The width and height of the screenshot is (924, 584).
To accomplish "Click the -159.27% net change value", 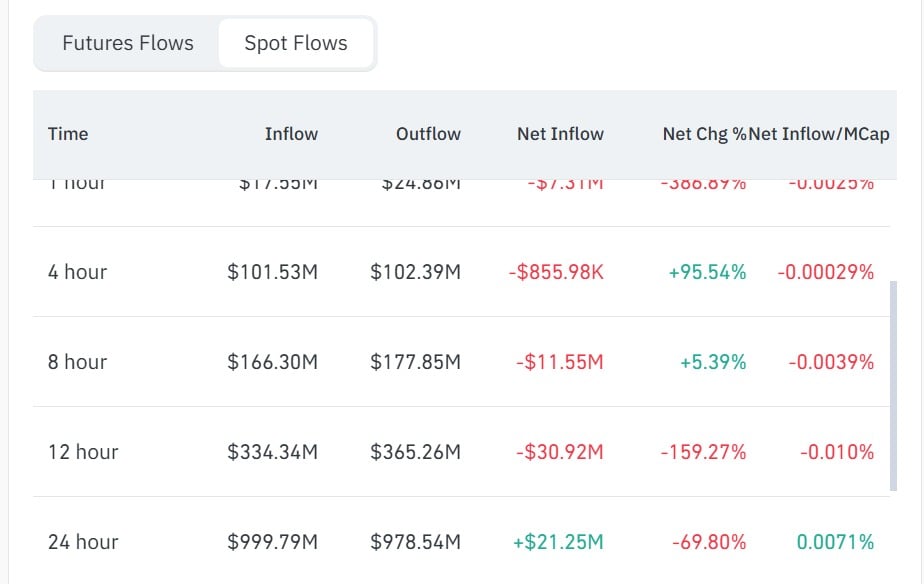I will click(703, 451).
